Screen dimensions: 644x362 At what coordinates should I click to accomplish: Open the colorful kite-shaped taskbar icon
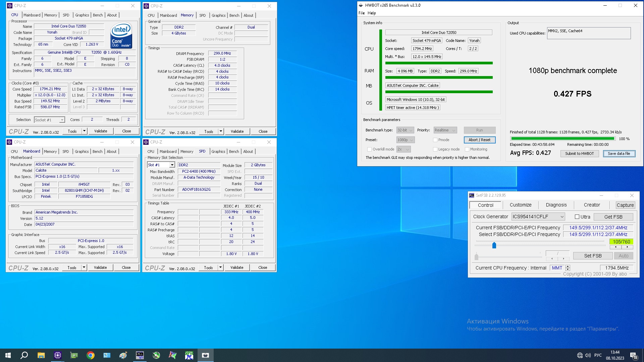[173, 355]
